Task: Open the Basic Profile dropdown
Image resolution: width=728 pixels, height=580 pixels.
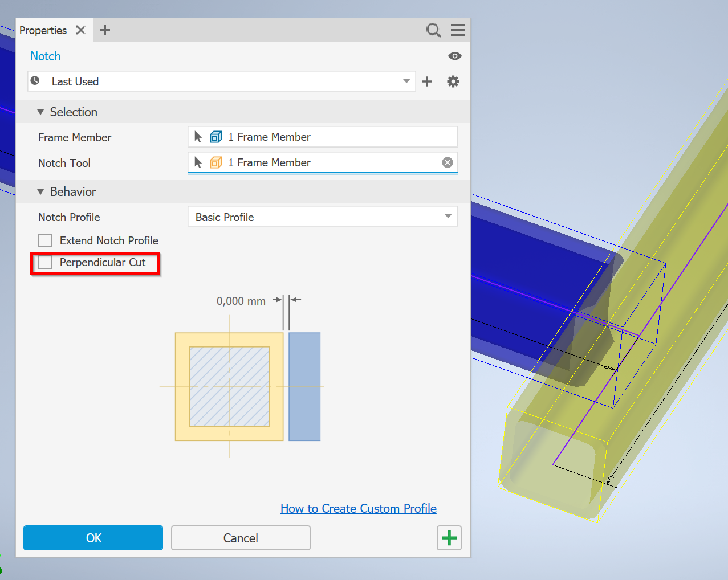Action: pos(448,217)
